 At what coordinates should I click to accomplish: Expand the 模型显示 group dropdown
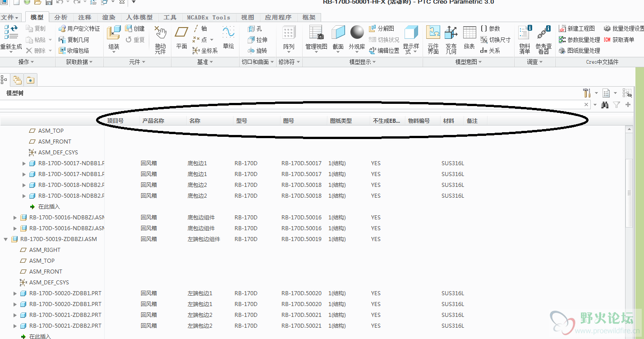pos(363,62)
